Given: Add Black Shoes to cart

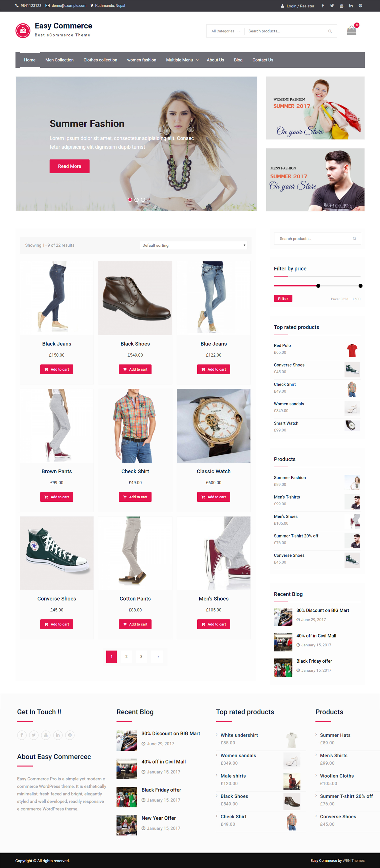Looking at the screenshot, I should [x=135, y=369].
